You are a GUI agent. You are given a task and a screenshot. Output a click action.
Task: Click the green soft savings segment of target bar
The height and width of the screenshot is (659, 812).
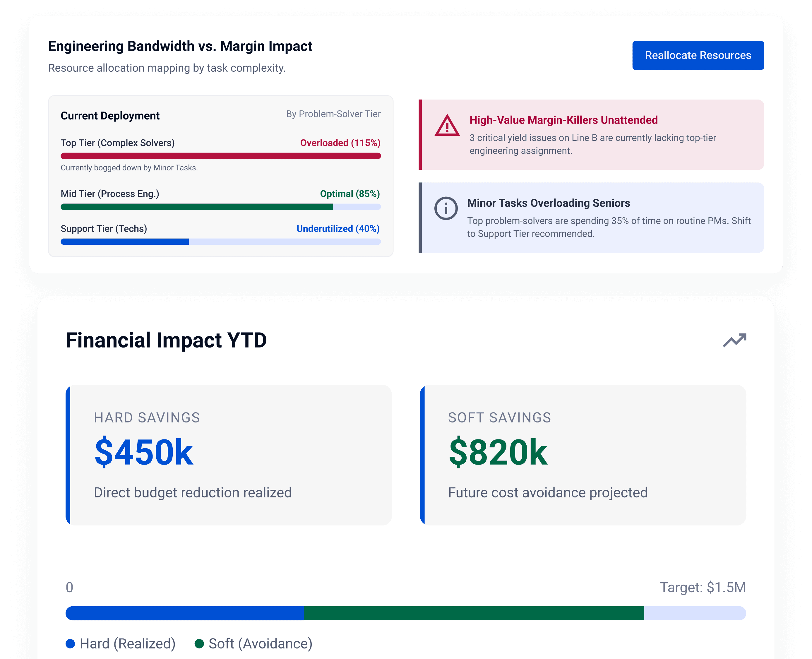(474, 613)
